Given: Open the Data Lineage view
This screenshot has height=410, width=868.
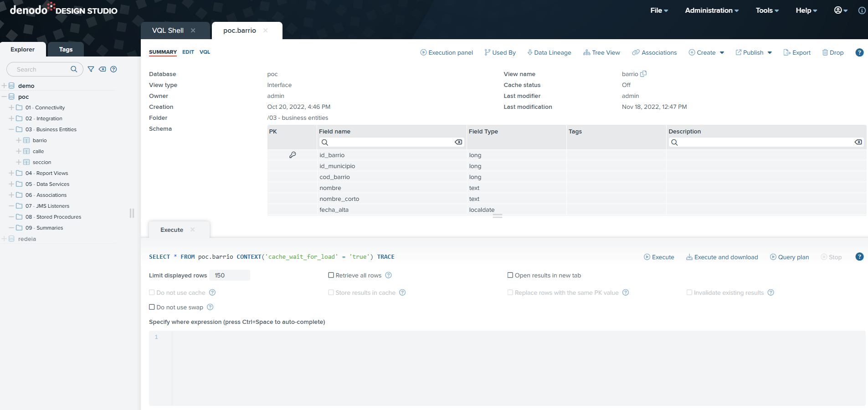Looking at the screenshot, I should click(549, 53).
